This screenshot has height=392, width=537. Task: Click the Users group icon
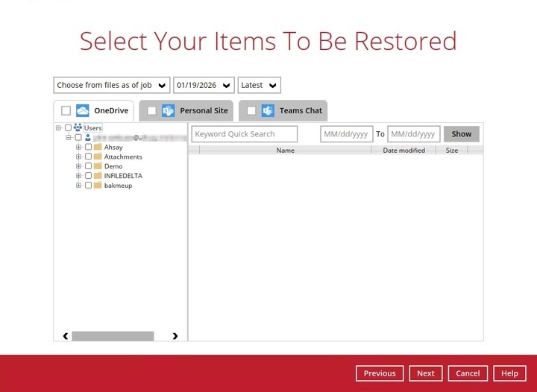tap(78, 127)
